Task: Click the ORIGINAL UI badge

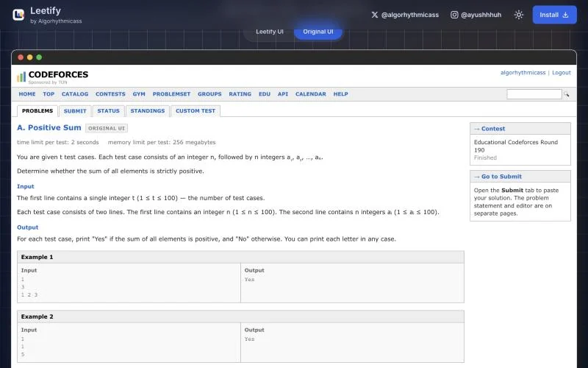Action: 107,128
